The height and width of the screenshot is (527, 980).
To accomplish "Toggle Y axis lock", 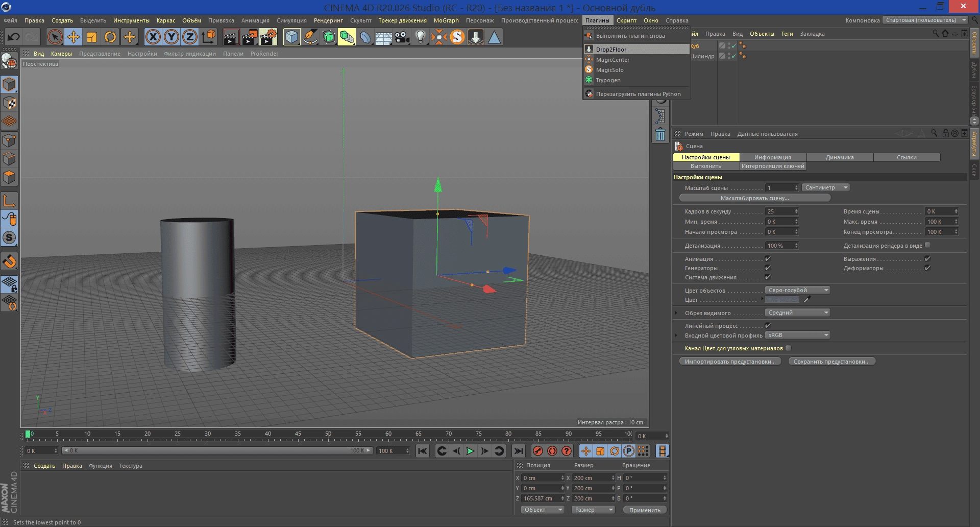I will [x=171, y=37].
